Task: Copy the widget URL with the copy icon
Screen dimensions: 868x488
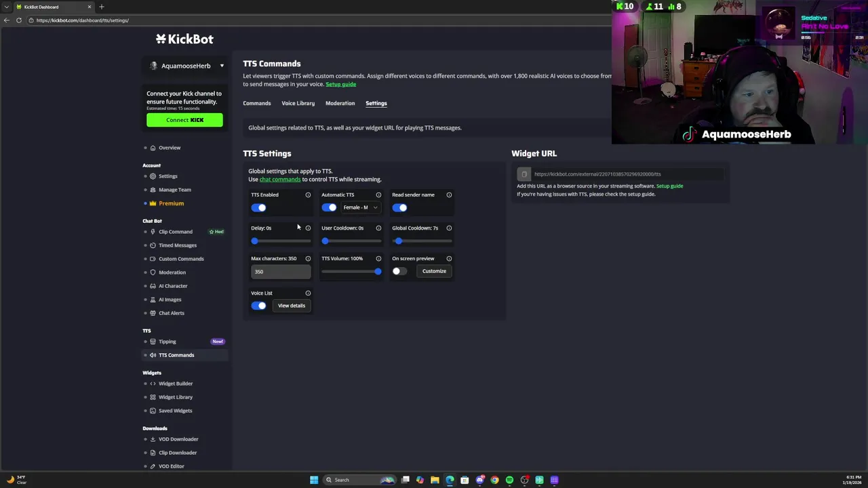Action: point(524,174)
